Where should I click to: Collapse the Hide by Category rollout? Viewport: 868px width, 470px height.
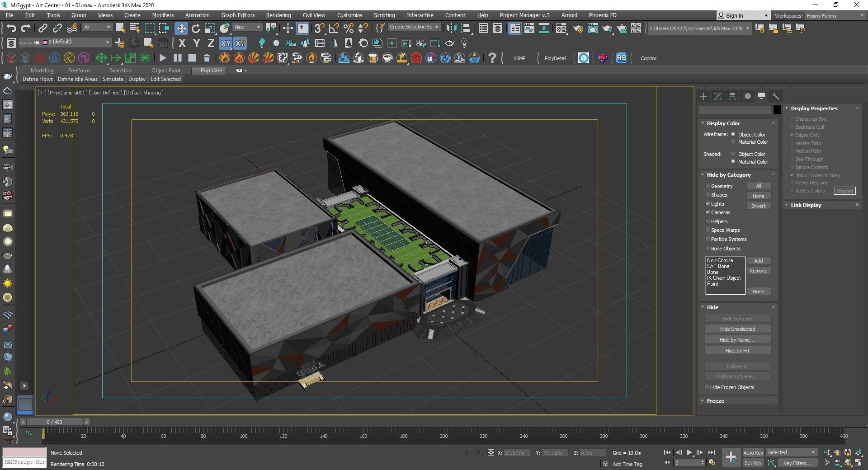[728, 175]
